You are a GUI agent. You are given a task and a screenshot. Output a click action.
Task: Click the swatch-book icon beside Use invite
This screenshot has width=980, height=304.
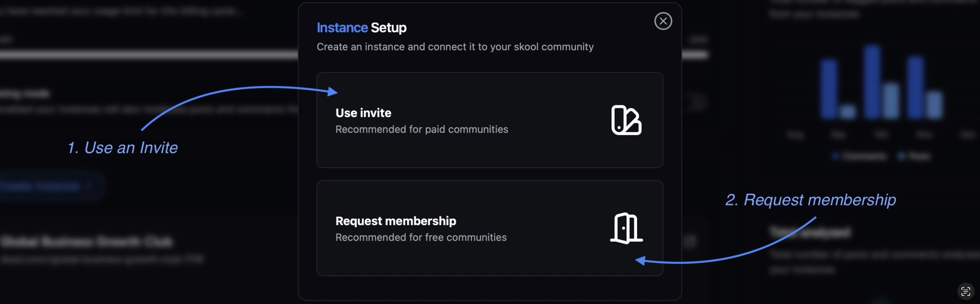(626, 120)
